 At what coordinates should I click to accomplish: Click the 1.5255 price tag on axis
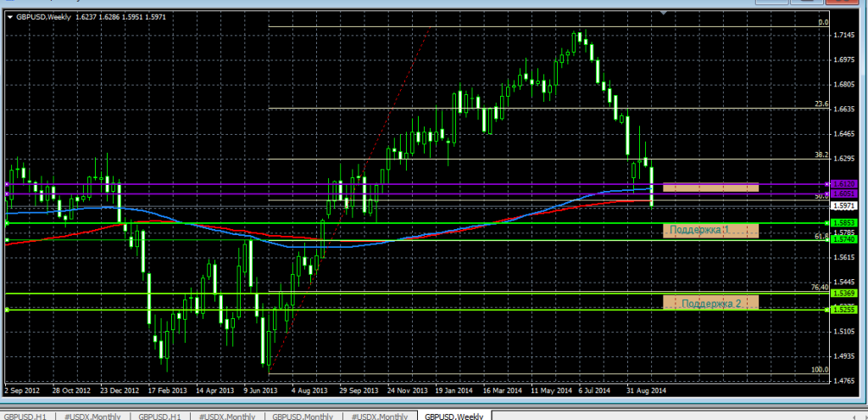pos(843,311)
